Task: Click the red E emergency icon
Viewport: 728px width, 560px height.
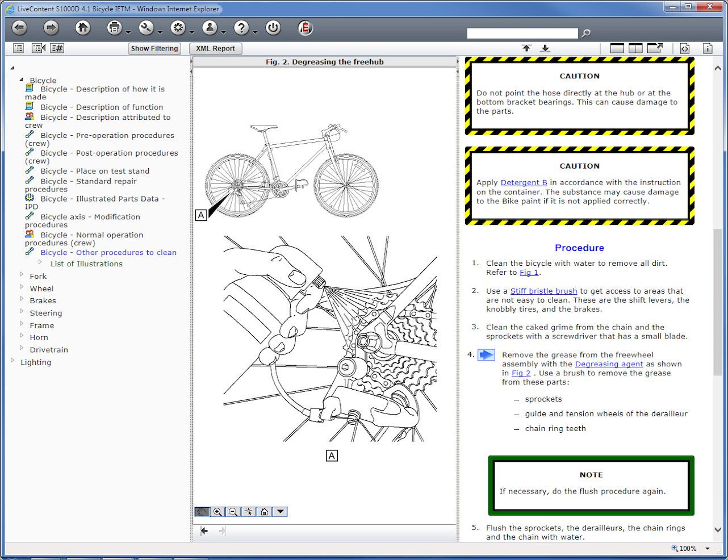Action: click(x=306, y=28)
